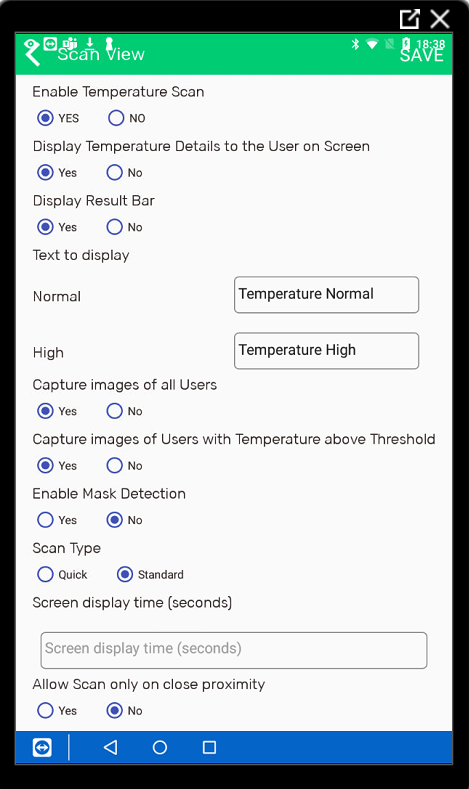This screenshot has width=469, height=789.
Task: Tap the Android home circle button
Action: click(x=160, y=747)
